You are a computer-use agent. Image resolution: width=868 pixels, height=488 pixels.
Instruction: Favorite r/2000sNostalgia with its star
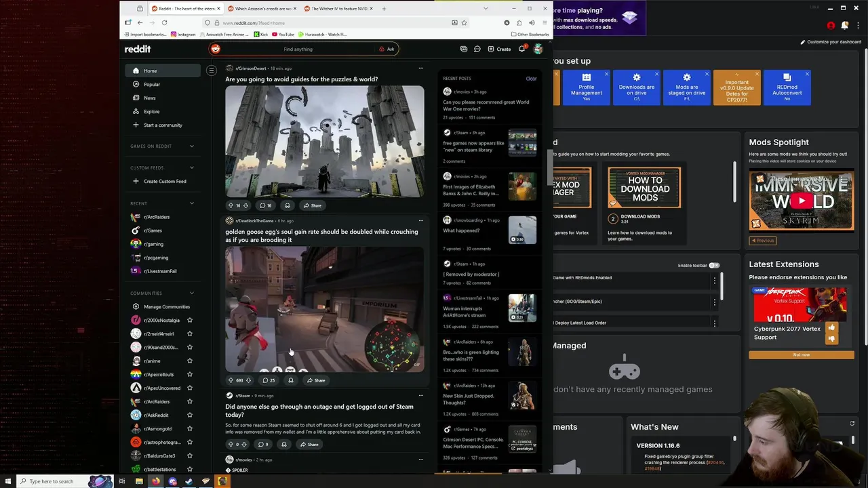point(190,320)
